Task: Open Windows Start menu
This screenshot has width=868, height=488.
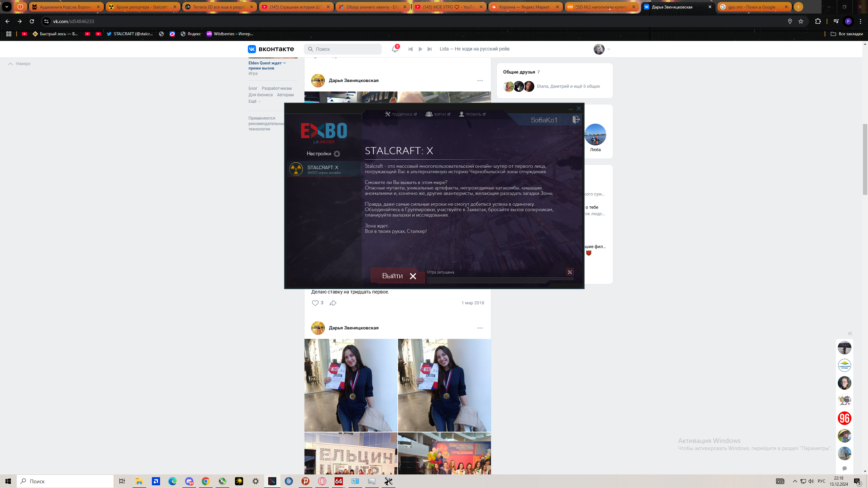Action: [8, 481]
